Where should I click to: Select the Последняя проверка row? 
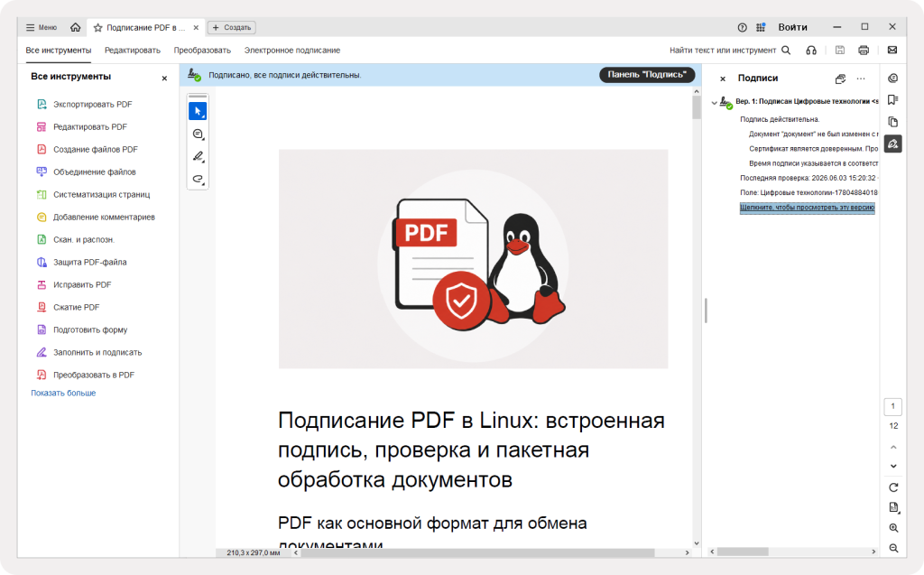coord(809,178)
